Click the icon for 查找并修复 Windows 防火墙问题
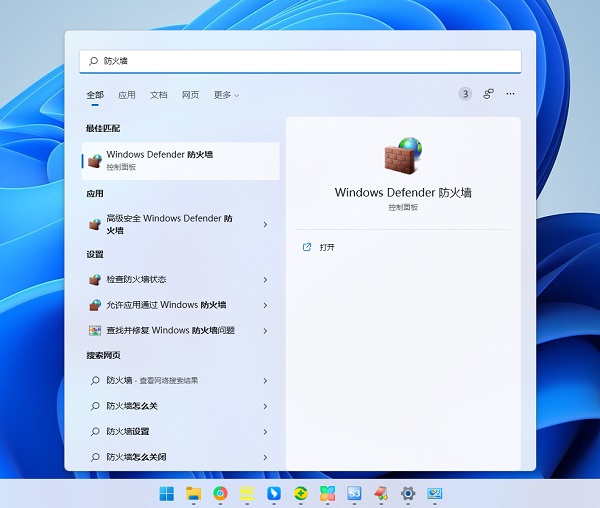The height and width of the screenshot is (508, 600). (x=95, y=331)
